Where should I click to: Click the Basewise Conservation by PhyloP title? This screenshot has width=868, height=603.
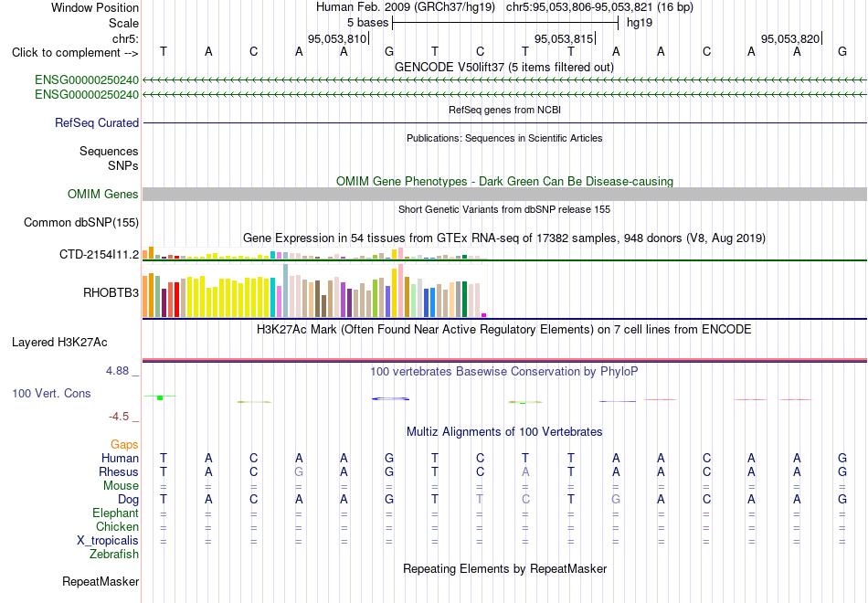click(504, 372)
